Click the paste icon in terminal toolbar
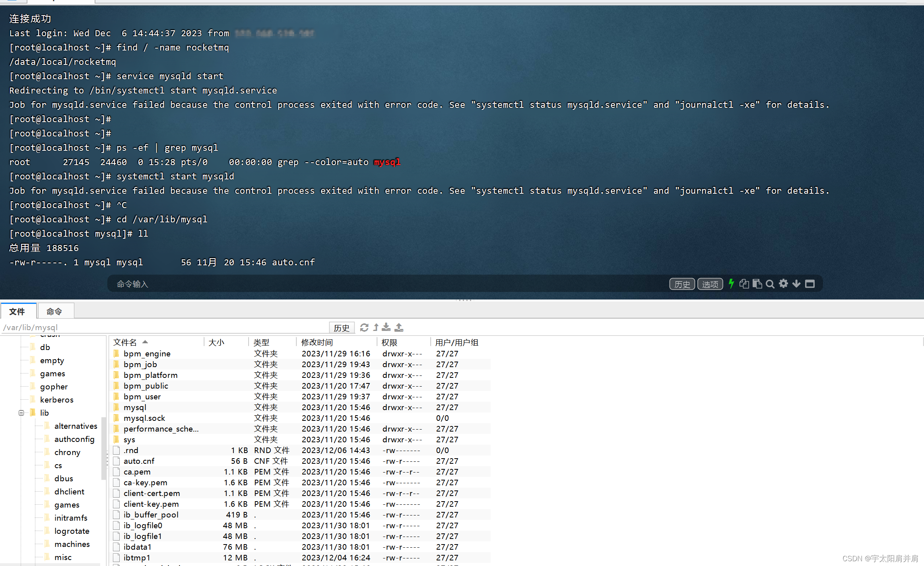This screenshot has height=566, width=924. pyautogui.click(x=757, y=284)
